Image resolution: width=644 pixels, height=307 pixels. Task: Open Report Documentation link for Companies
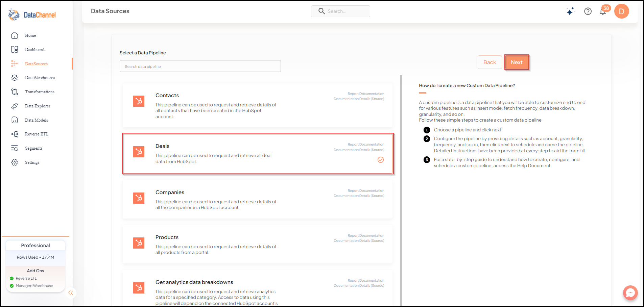366,191
